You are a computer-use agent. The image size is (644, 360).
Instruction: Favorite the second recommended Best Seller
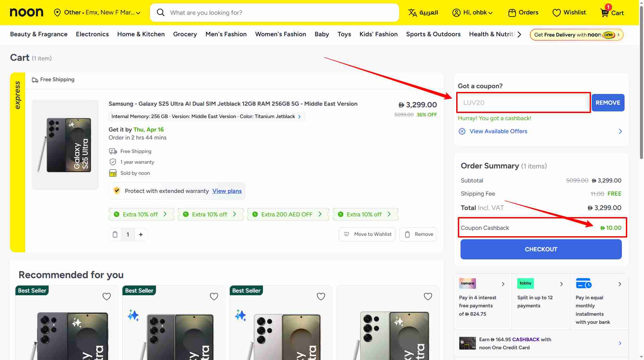click(214, 296)
